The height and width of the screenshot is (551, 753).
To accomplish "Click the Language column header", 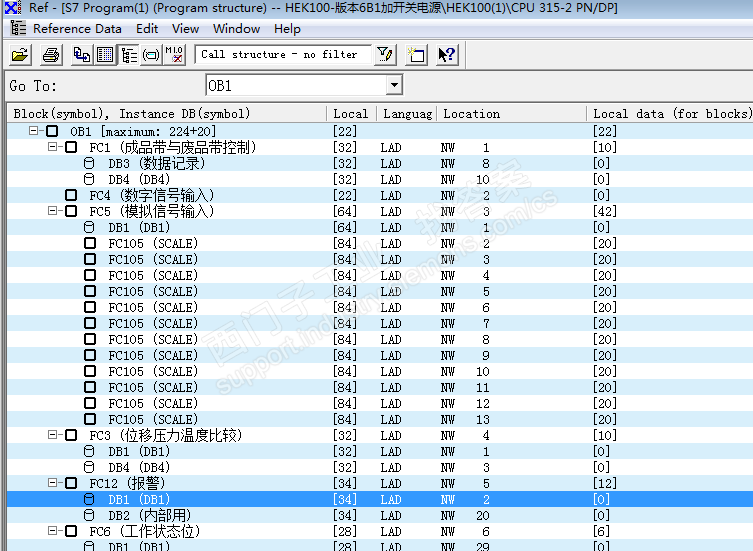I will click(406, 114).
